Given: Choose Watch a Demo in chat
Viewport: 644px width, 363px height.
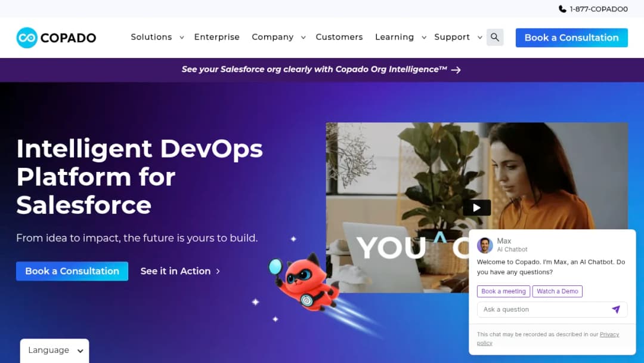Looking at the screenshot, I should 558,291.
